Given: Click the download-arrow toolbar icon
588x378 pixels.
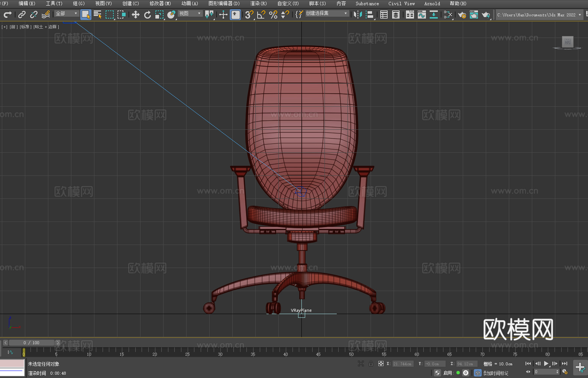Looking at the screenshot, I should (x=434, y=14).
